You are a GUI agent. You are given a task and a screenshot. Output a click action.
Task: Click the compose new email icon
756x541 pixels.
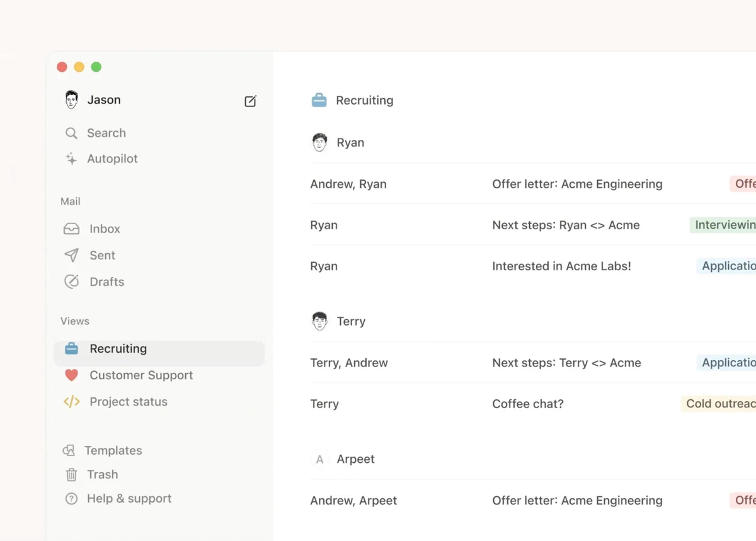click(x=250, y=101)
